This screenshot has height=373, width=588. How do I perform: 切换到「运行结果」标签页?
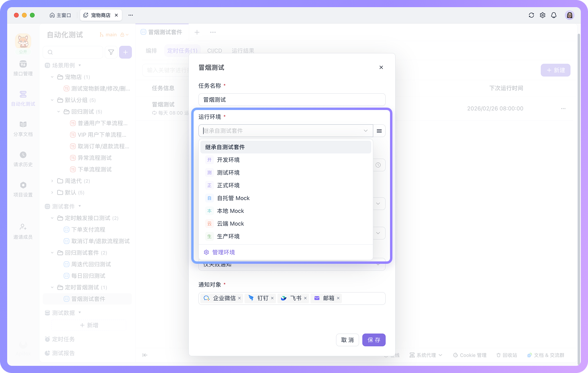click(x=243, y=50)
